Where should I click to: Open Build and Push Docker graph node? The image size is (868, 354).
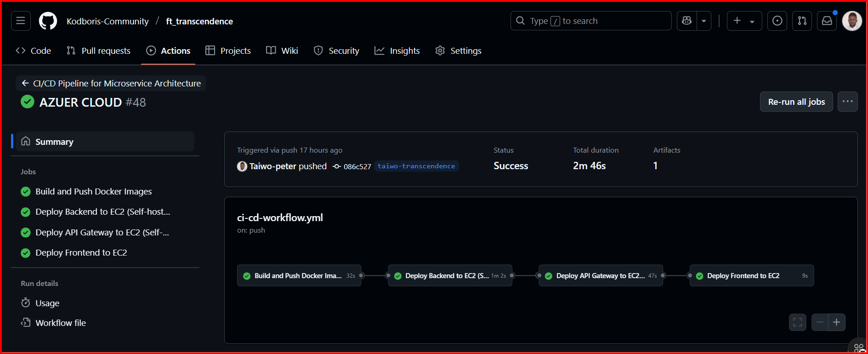click(299, 275)
